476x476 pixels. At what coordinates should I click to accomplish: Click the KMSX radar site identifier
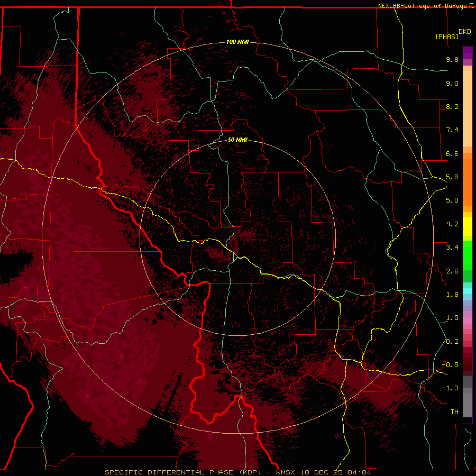coord(286,472)
